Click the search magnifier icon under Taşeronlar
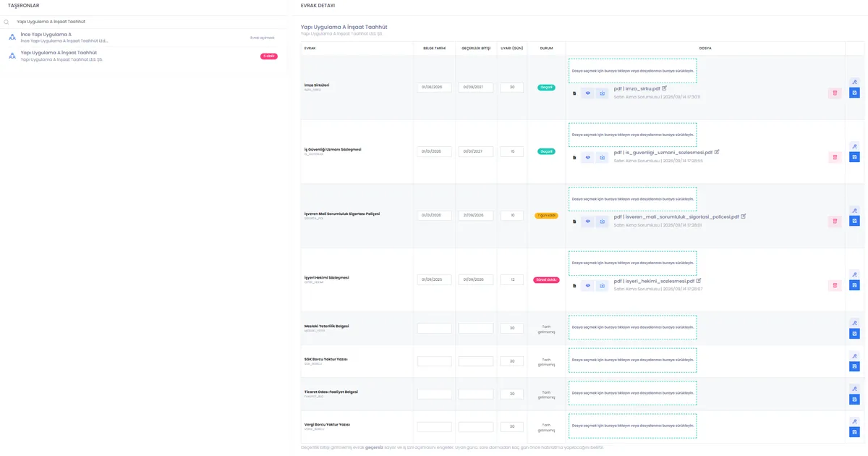Viewport: 868px width, 456px height. (7, 22)
